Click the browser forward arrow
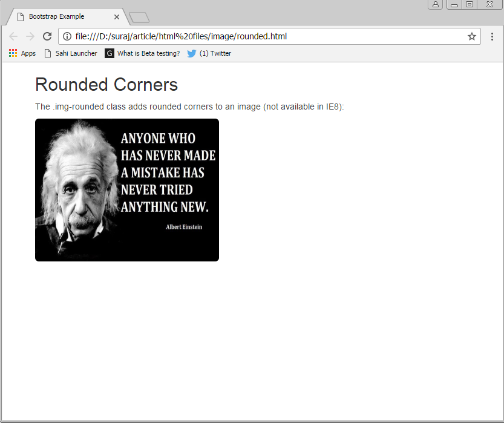The image size is (504, 423). point(30,36)
